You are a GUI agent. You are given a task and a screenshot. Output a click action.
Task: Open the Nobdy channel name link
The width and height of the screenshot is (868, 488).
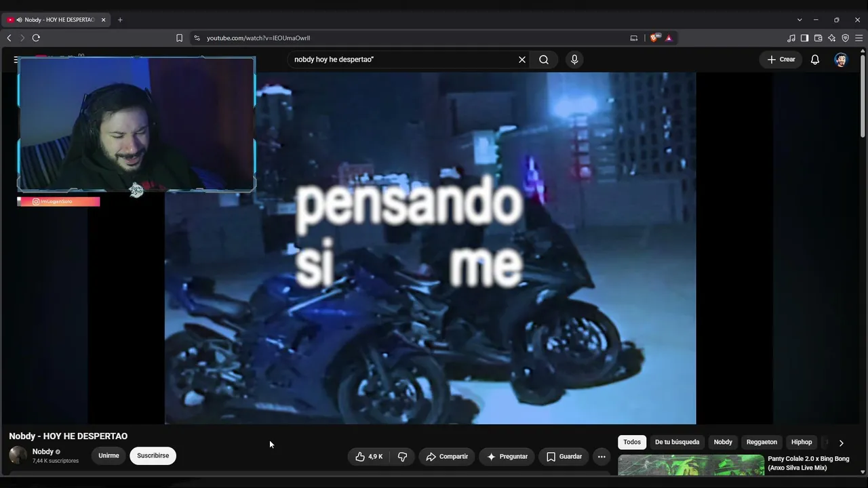(x=43, y=451)
